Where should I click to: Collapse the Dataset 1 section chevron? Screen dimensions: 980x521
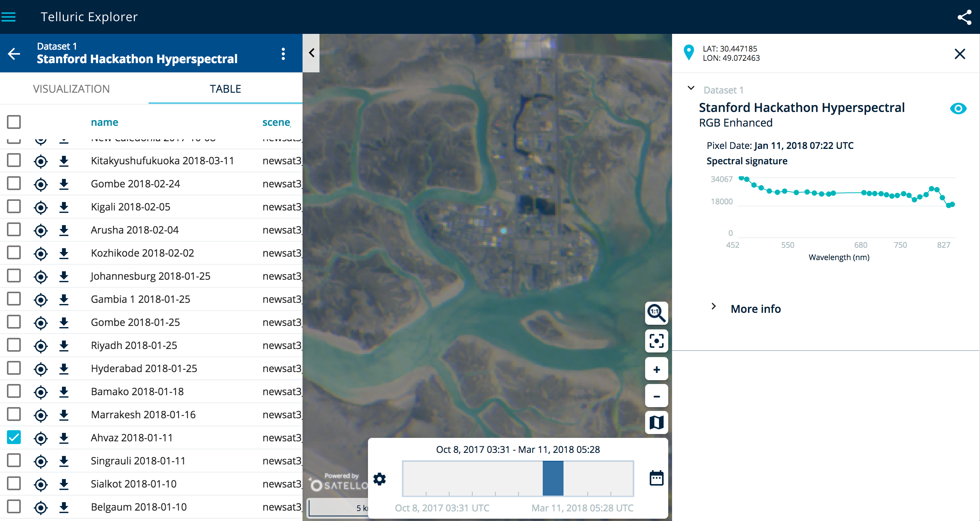pos(691,88)
